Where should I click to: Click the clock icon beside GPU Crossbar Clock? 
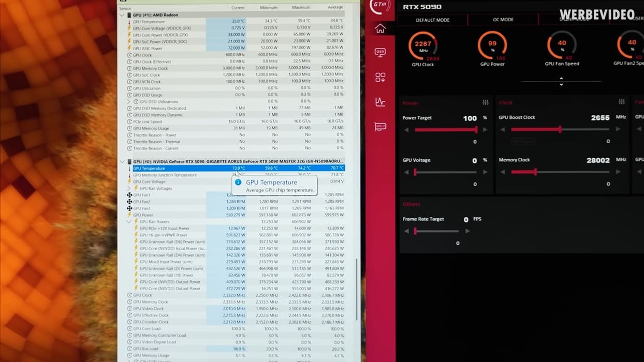click(x=129, y=322)
